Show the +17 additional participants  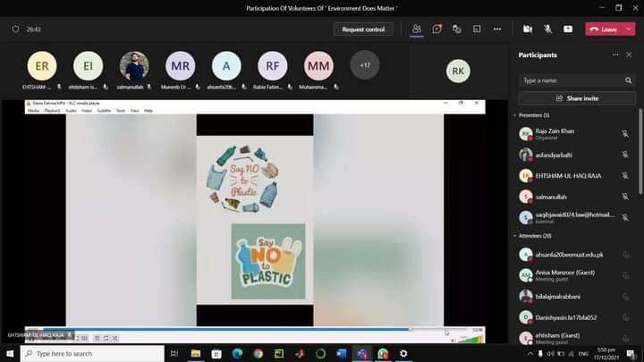coord(365,65)
